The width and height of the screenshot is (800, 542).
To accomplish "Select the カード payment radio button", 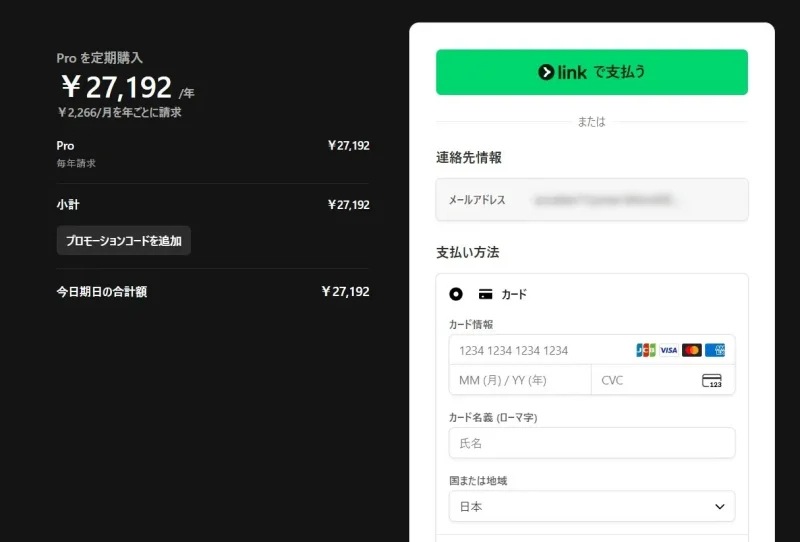I will click(456, 294).
